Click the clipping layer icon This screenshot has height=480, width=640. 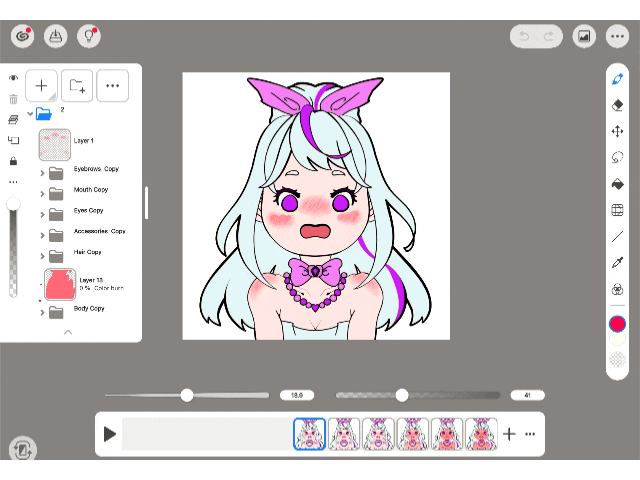point(13,140)
